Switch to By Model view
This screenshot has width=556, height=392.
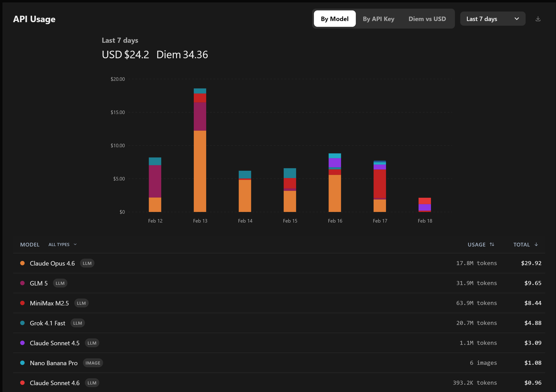(x=335, y=19)
